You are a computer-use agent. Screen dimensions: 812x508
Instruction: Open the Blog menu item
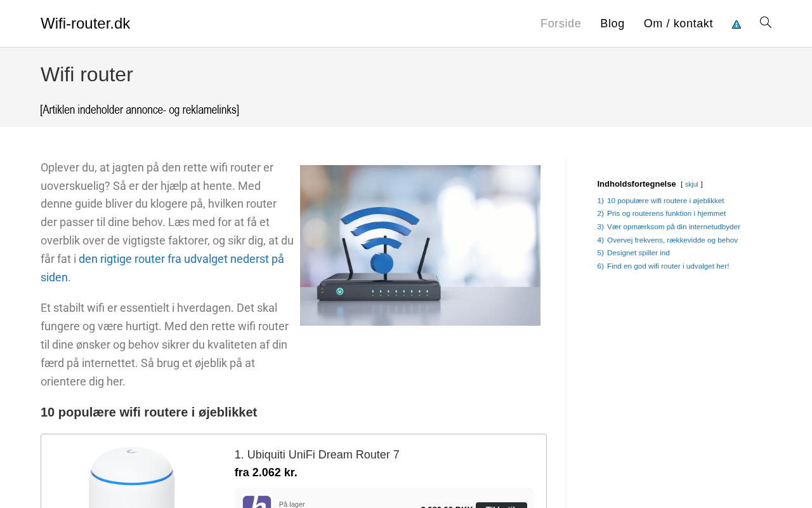coord(612,23)
